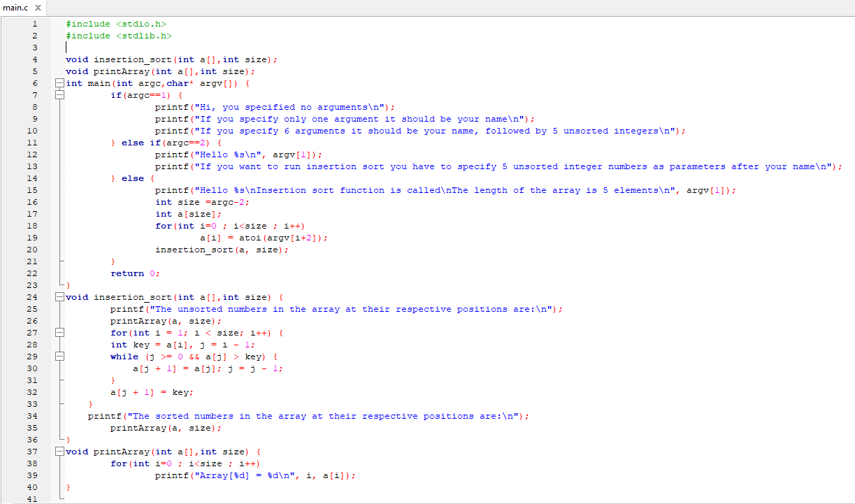Click the #include <stdio.h> line

tap(116, 24)
